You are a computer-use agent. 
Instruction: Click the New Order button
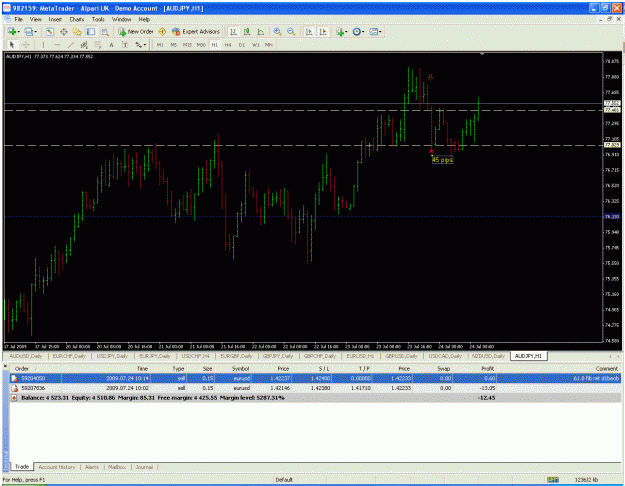point(136,31)
